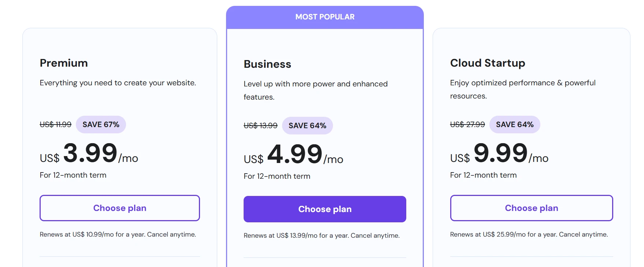Click the Renews at US$ 25.99/mo notice
Screen dimensions: 644x267
(529, 234)
